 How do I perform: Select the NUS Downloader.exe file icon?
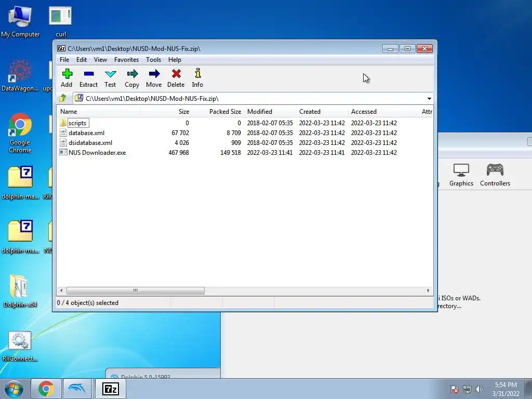tap(63, 152)
